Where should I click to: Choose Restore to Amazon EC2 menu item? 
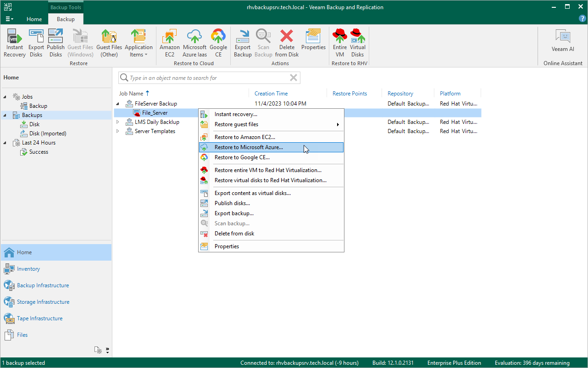coord(271,137)
